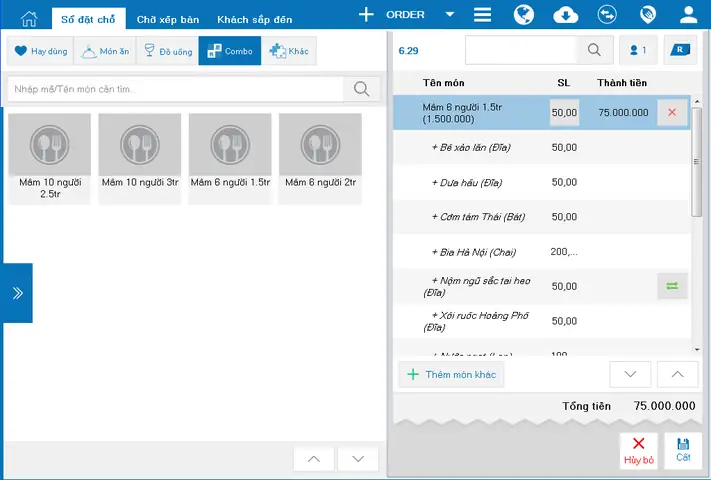Click the Hủy bỏ cancel button

click(638, 451)
